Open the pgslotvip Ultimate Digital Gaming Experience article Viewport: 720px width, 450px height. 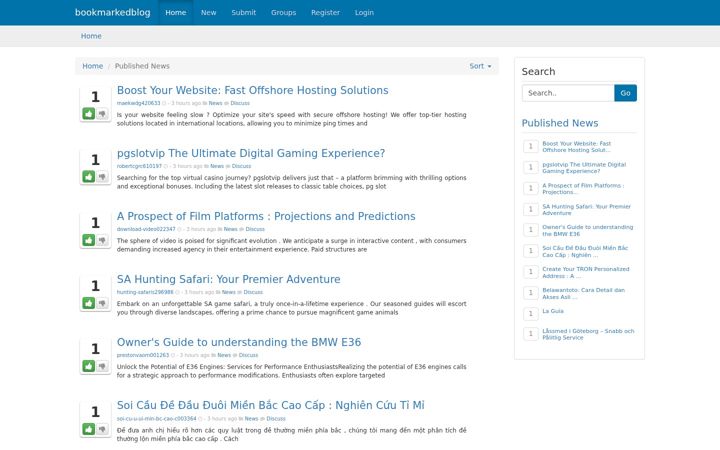point(251,153)
